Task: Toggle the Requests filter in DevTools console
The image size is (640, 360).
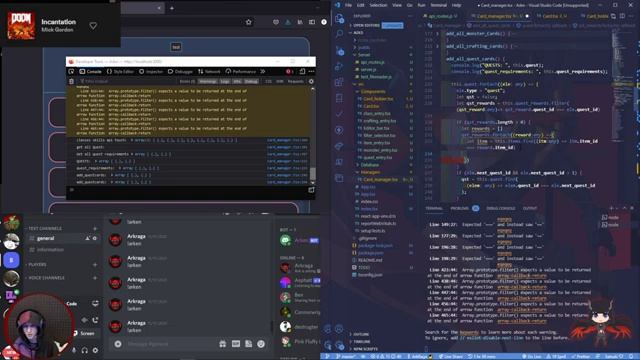Action: [x=296, y=81]
